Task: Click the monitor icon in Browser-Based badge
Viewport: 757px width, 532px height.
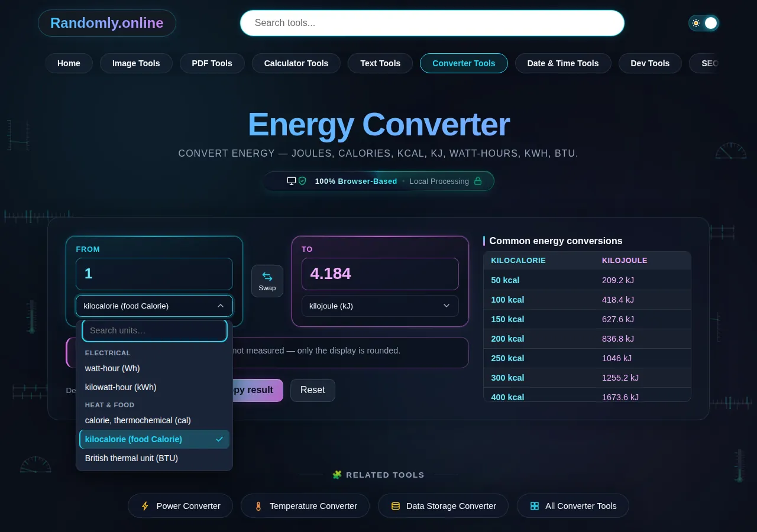Action: [x=292, y=181]
